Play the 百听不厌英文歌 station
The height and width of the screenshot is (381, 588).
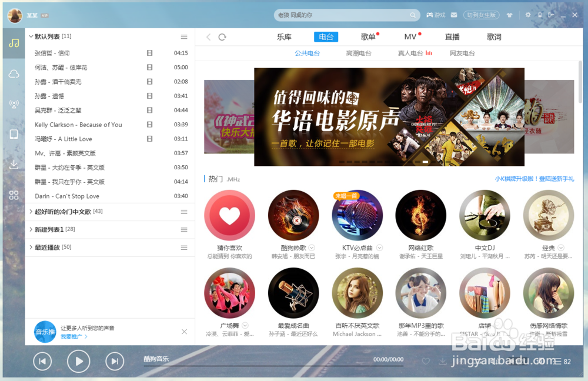pos(357,293)
